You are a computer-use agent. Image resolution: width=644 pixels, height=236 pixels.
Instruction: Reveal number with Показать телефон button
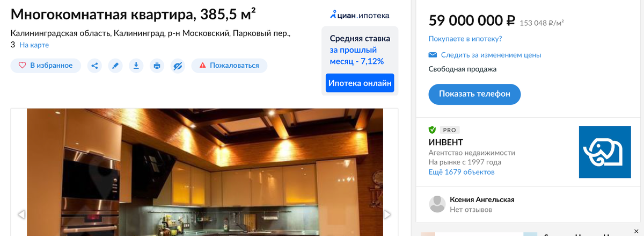pyautogui.click(x=474, y=94)
